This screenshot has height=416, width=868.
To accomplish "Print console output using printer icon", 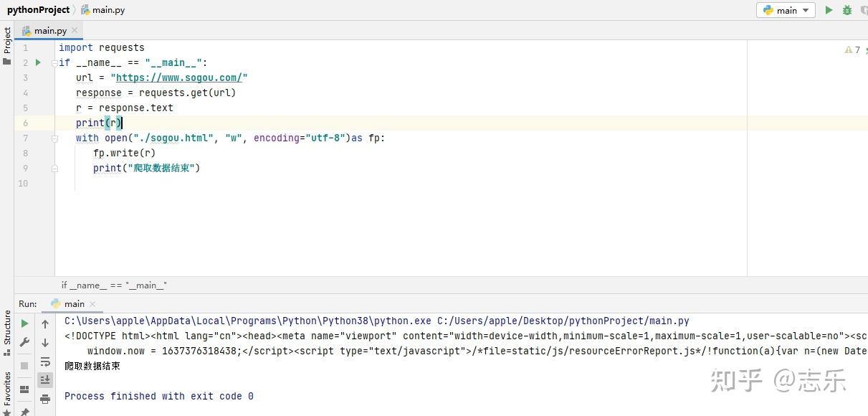I will tap(45, 399).
